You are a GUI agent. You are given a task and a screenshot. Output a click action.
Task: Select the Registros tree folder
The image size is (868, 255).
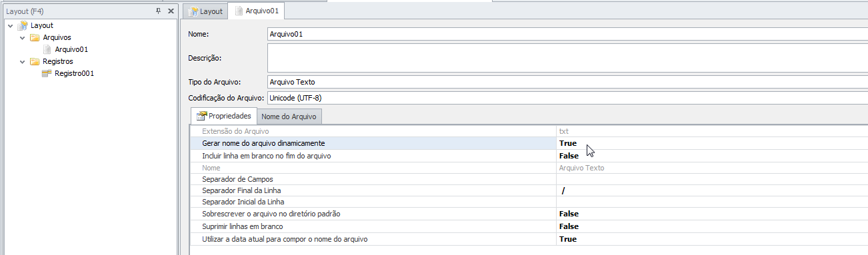click(x=58, y=61)
